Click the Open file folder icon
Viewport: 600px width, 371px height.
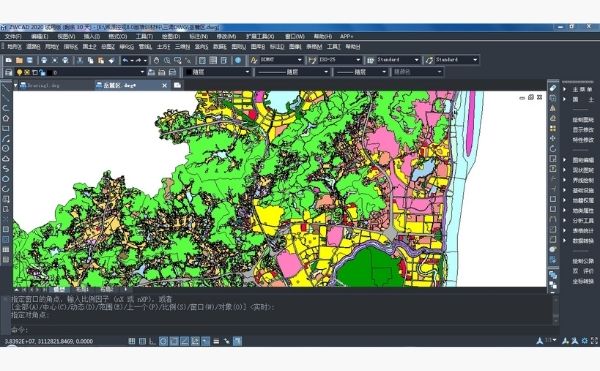pos(19,60)
